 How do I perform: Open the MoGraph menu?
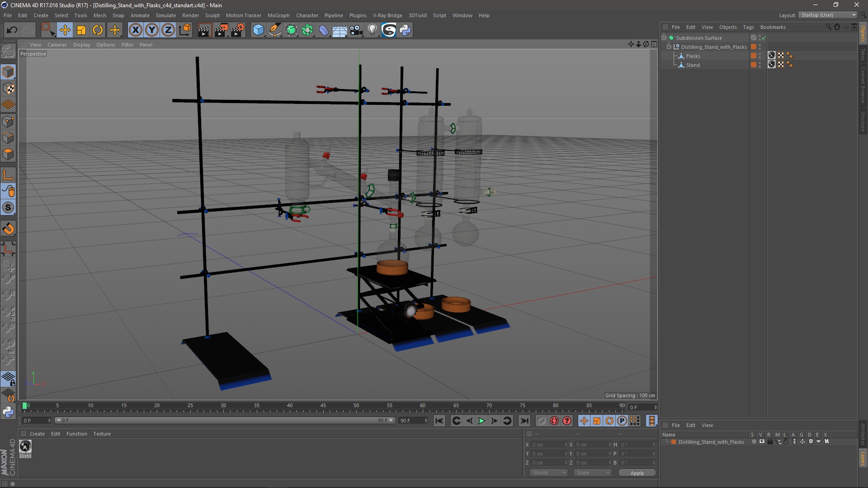[x=278, y=15]
